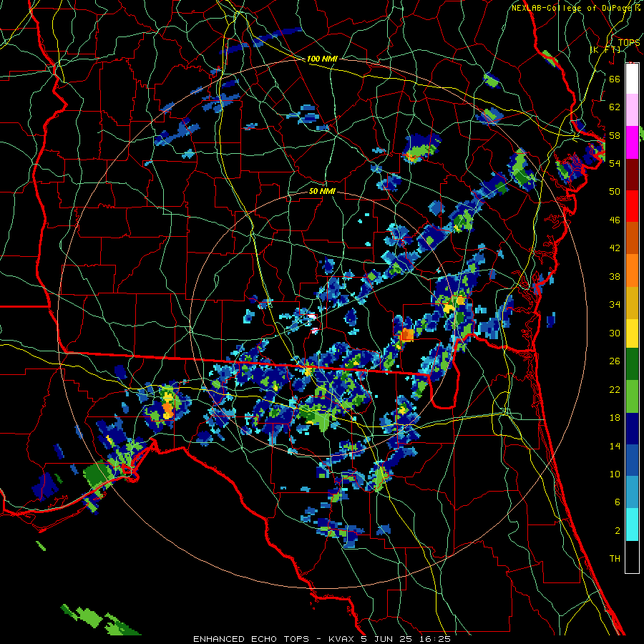Viewport: 644px width, 644px height.
Task: Click the dark green swatch on the legend
Action: click(x=632, y=364)
